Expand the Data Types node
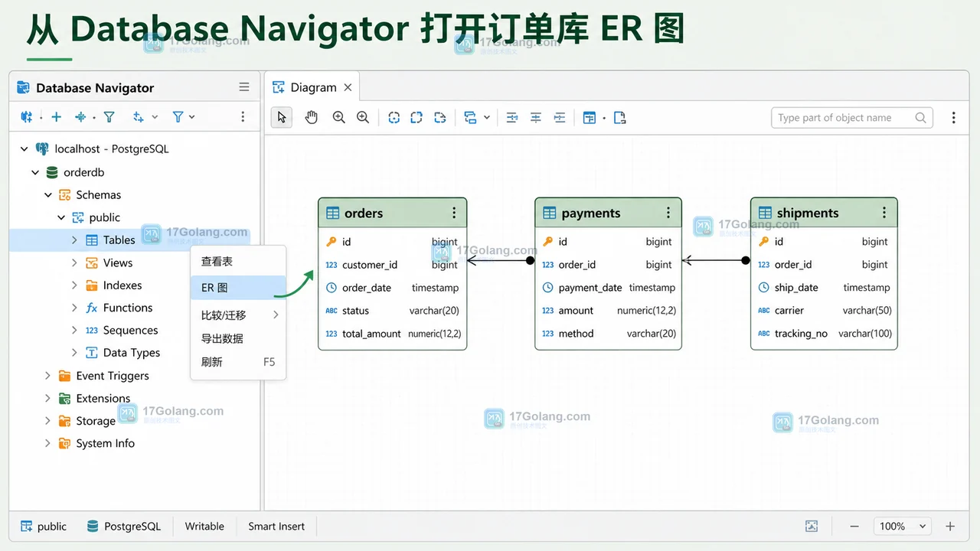980x551 pixels. tap(74, 353)
